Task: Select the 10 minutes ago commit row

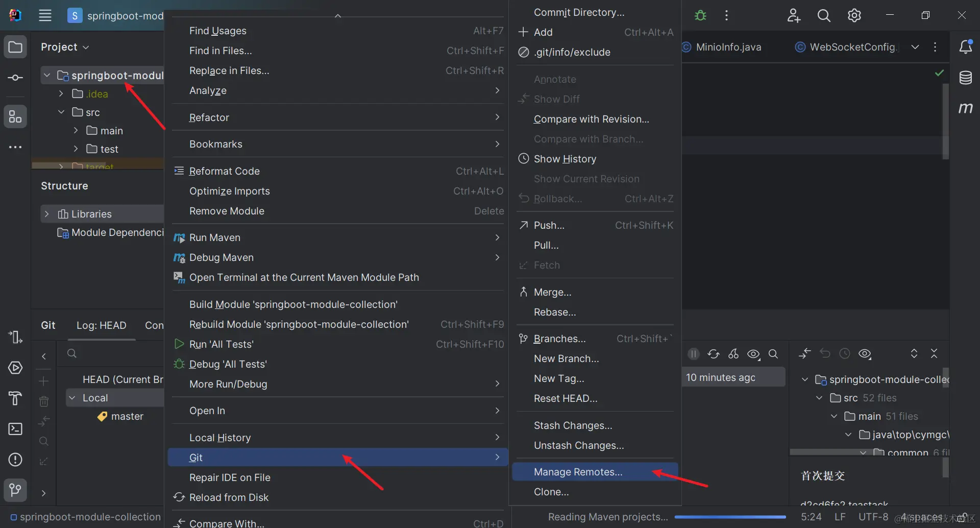Action: [x=733, y=377]
